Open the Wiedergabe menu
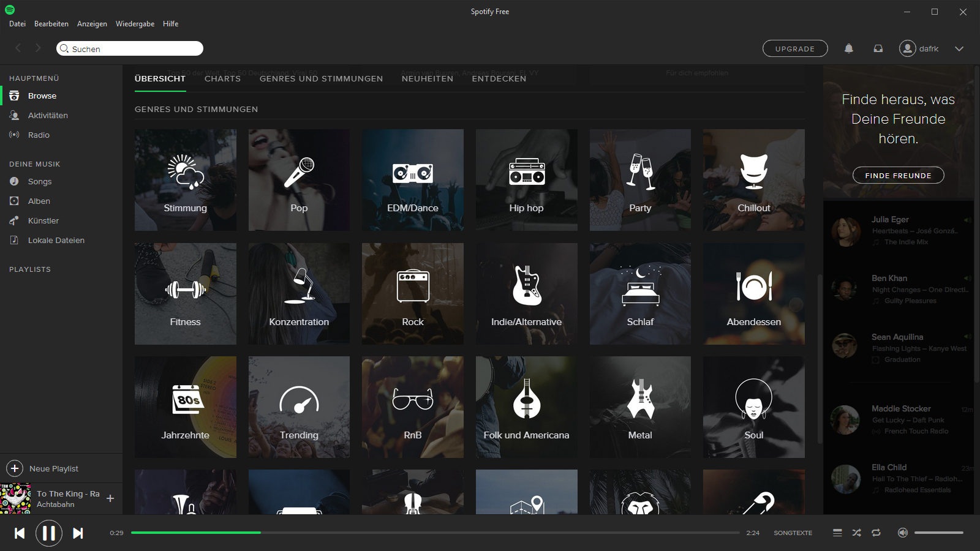980x551 pixels. click(x=135, y=24)
